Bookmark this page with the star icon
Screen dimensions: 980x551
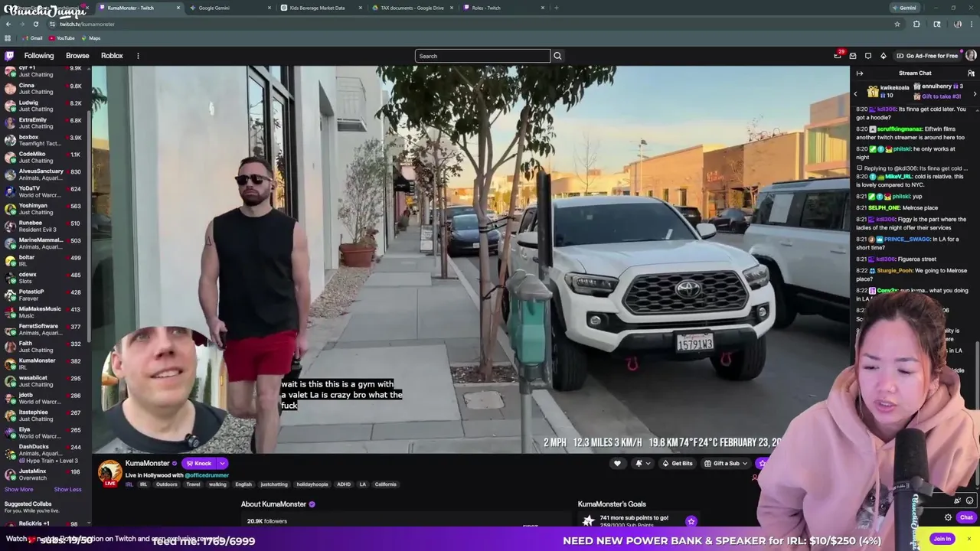click(x=897, y=24)
